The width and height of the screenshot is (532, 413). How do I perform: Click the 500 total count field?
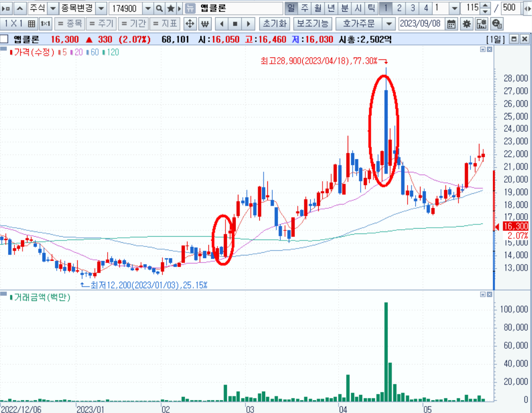pyautogui.click(x=511, y=8)
